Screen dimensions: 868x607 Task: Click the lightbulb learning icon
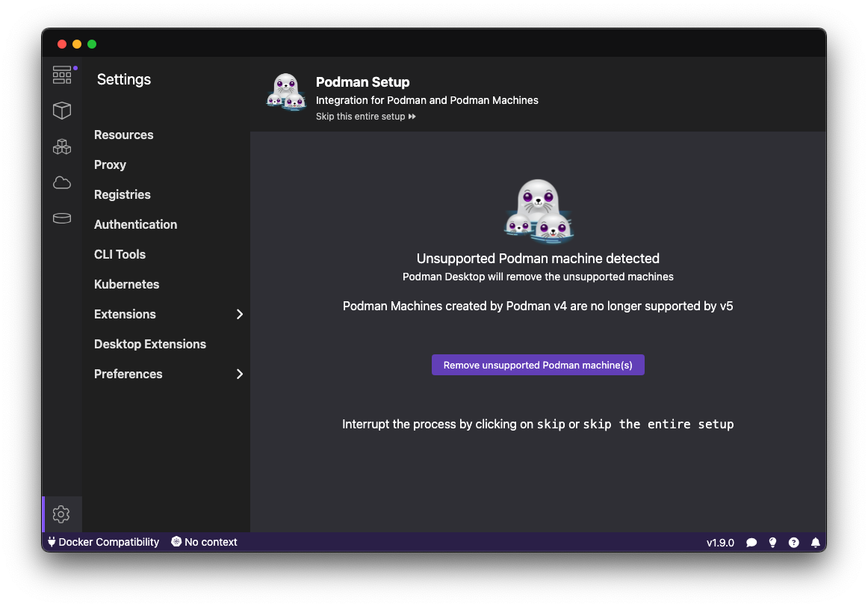772,542
